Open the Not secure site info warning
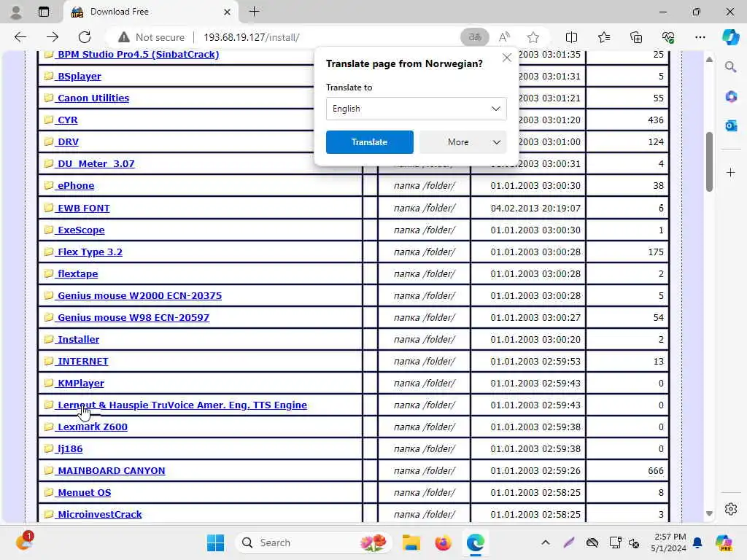The height and width of the screenshot is (560, 747). (x=151, y=37)
